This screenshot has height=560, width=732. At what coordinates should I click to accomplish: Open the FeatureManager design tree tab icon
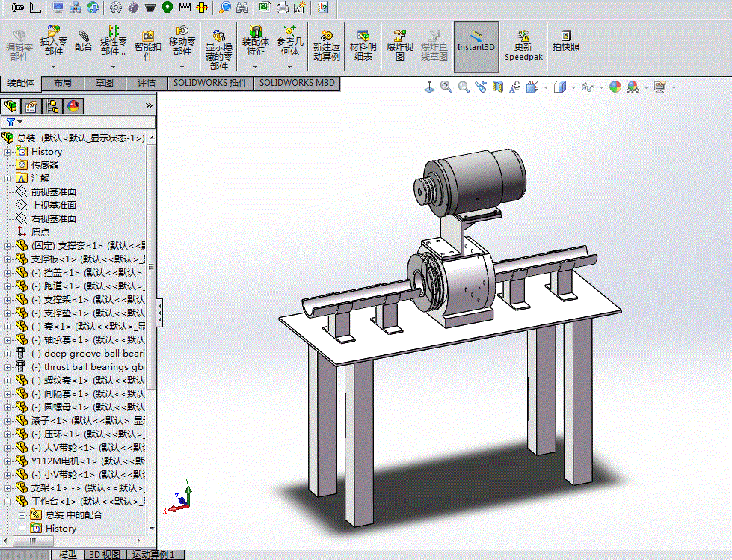click(x=10, y=106)
